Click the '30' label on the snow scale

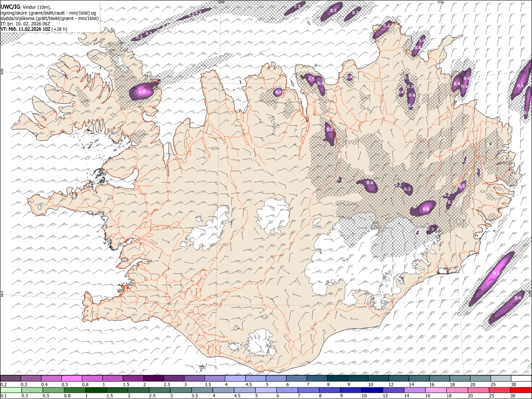[514, 384]
